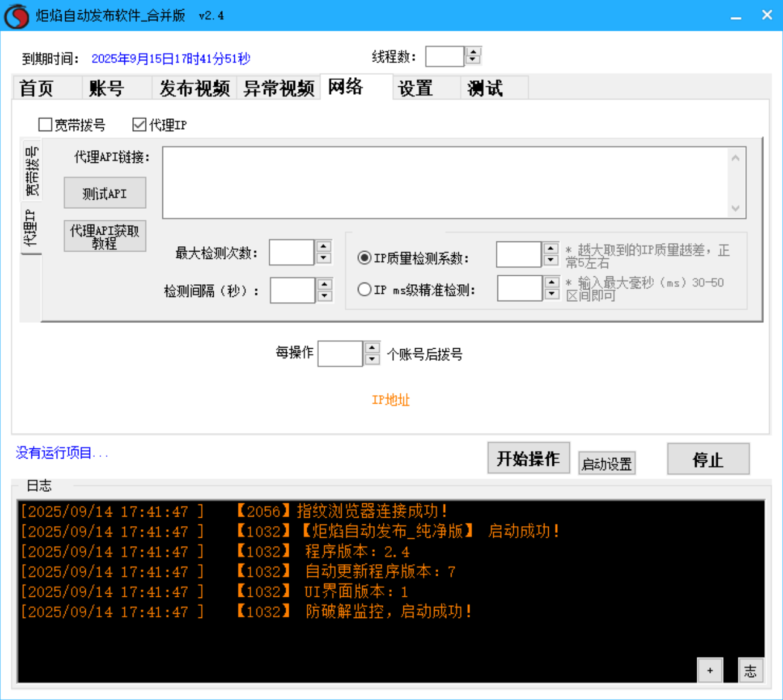Decrease max detection count with down arrow

tap(324, 259)
